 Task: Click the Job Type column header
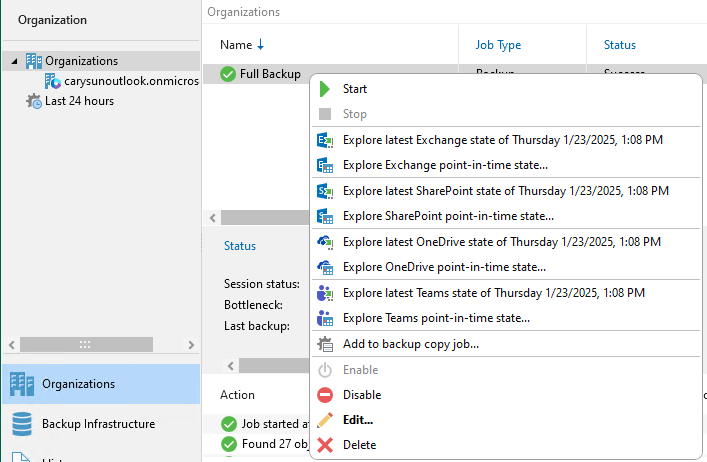coord(497,45)
